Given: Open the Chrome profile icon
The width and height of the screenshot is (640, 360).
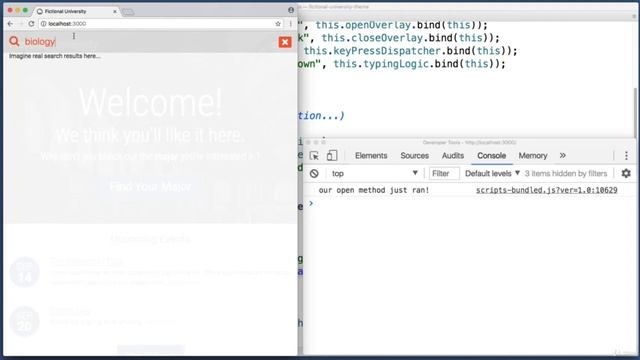Looking at the screenshot, I should tap(291, 10).
